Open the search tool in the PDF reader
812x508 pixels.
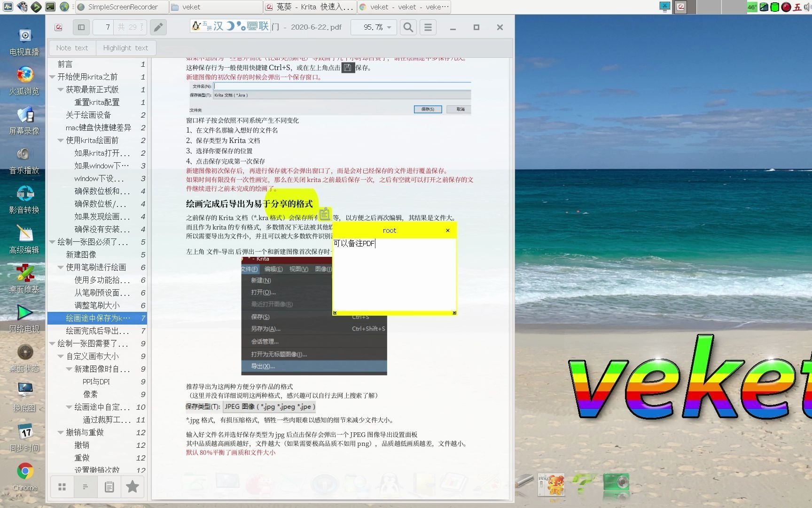tap(408, 27)
